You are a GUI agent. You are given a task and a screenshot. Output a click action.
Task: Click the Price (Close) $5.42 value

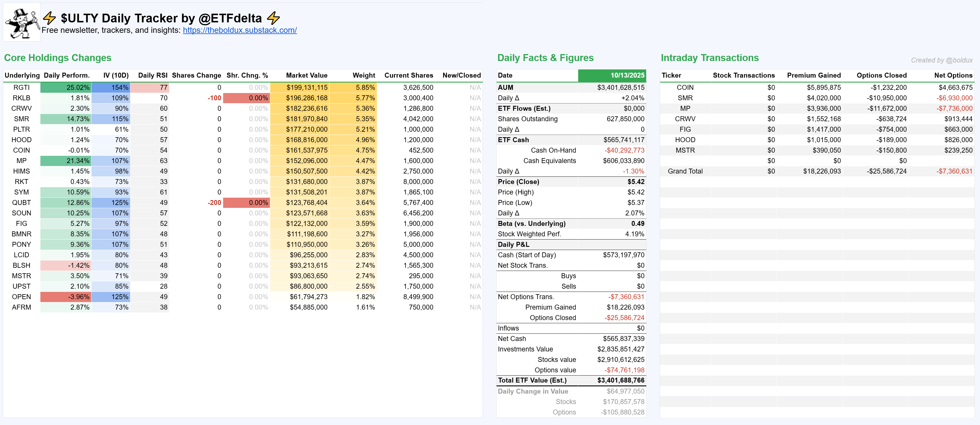636,182
